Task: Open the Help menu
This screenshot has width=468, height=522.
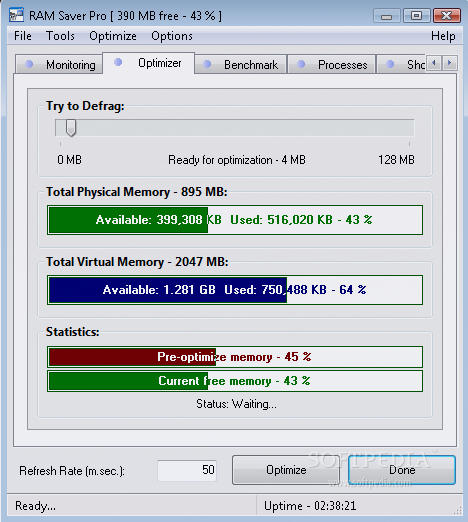Action: (443, 36)
